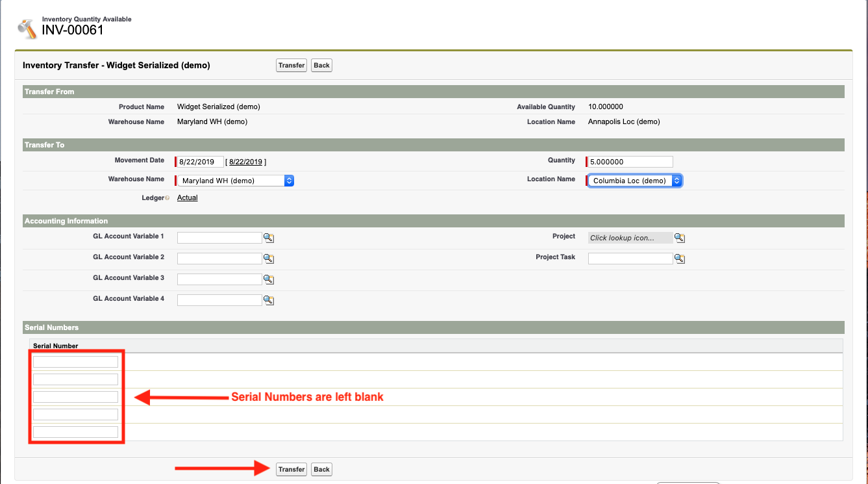This screenshot has width=868, height=484.
Task: Focus the Quantity input field
Action: point(630,162)
